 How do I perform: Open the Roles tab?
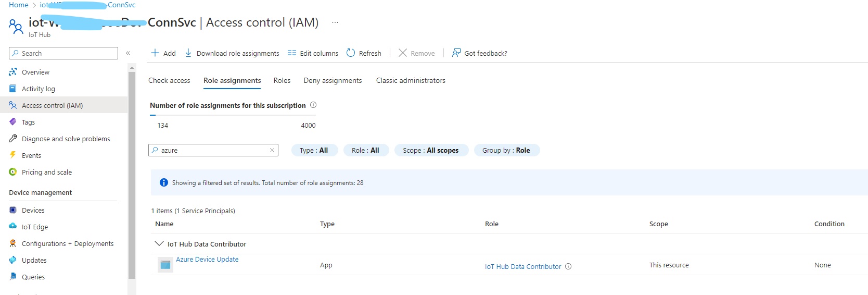coord(282,80)
